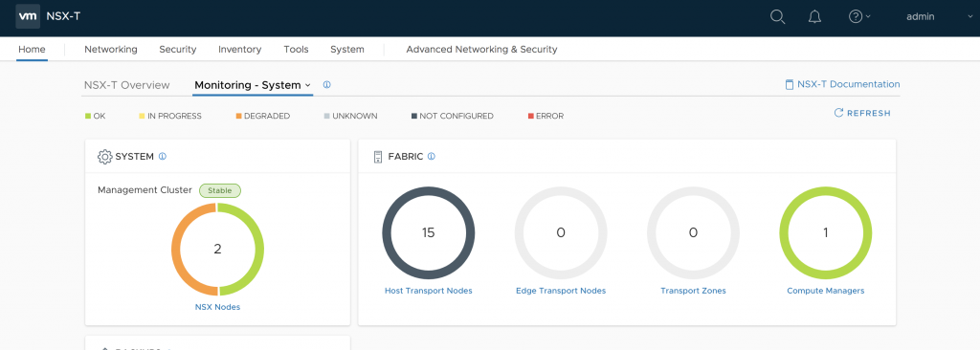Open the help question-mark menu

pyautogui.click(x=859, y=17)
